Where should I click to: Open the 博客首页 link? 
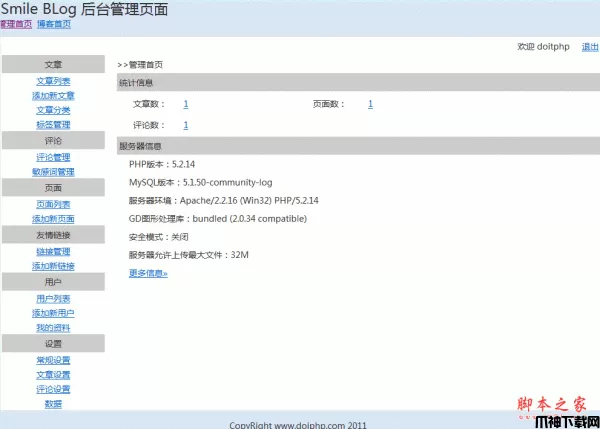(54, 24)
